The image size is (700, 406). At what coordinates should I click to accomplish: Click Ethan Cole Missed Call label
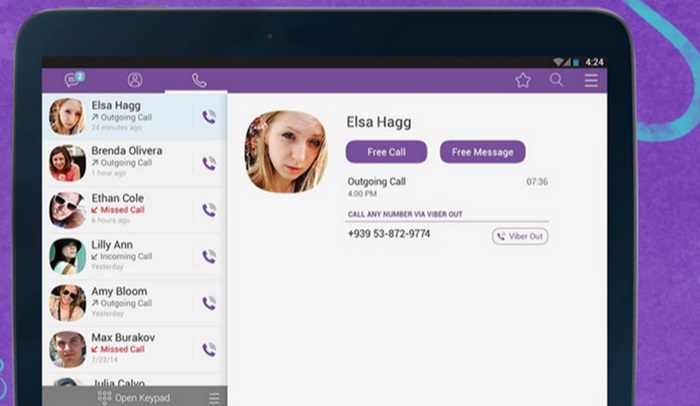click(118, 210)
